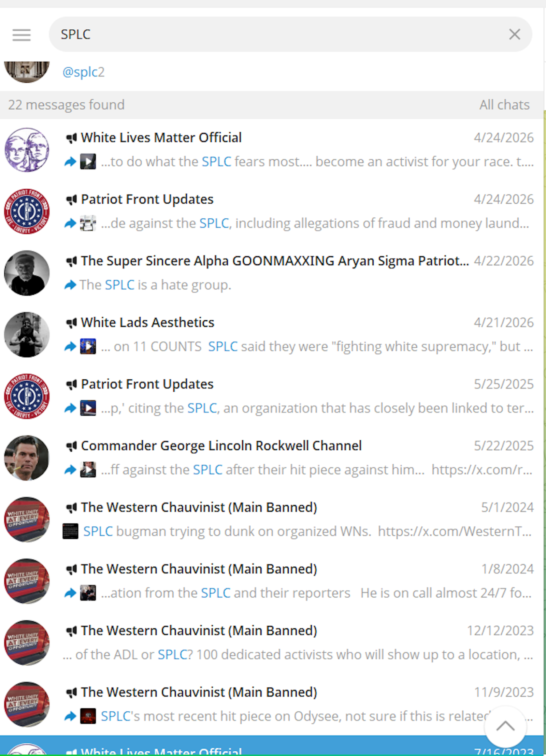Open the GOONMAXXING Aryan Sigma Patriot result
546x756 pixels.
tap(272, 273)
